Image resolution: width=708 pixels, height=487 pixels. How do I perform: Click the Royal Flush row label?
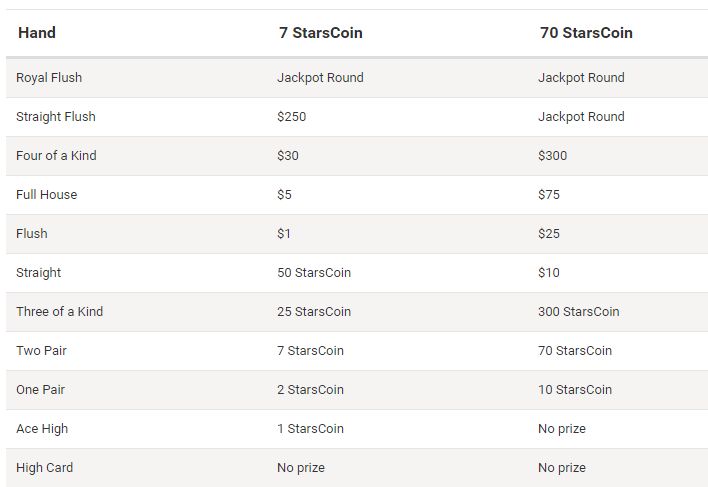[49, 78]
